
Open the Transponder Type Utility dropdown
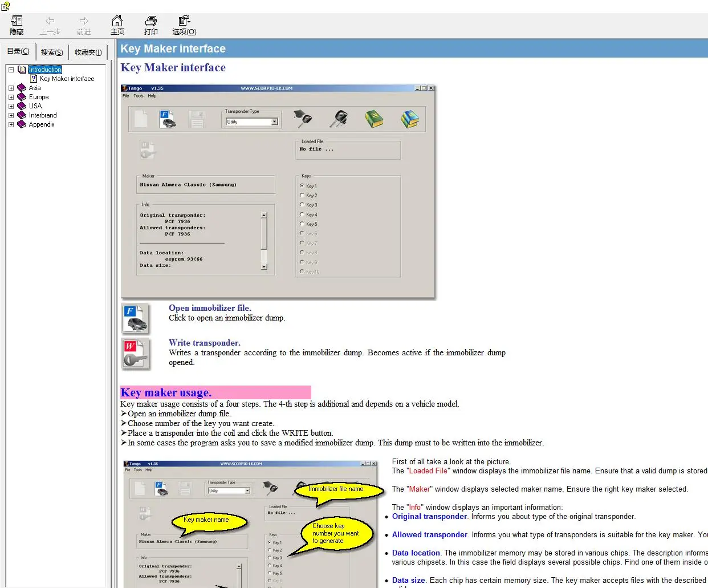[x=251, y=121]
